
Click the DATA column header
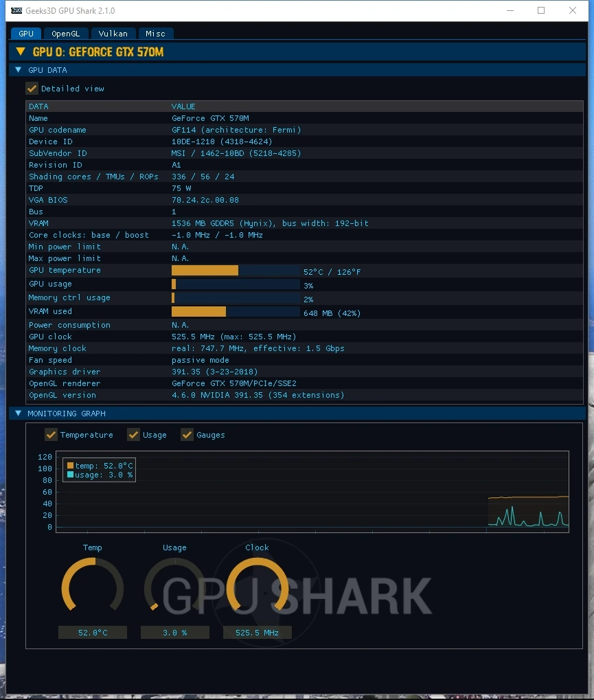(x=39, y=106)
